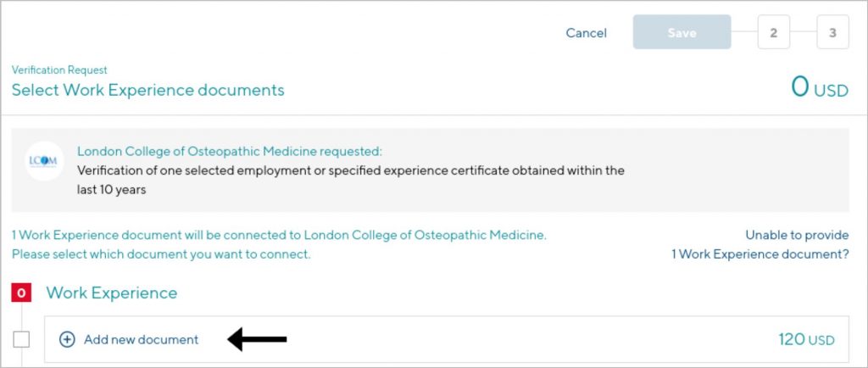Click the Verification Request breadcrumb
This screenshot has height=368, width=868.
pos(59,70)
